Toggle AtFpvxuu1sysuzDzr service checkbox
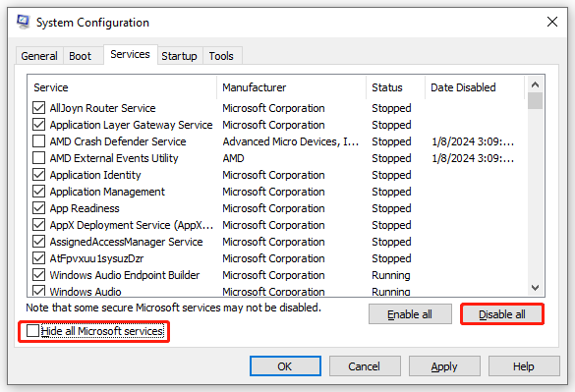 click(x=39, y=258)
